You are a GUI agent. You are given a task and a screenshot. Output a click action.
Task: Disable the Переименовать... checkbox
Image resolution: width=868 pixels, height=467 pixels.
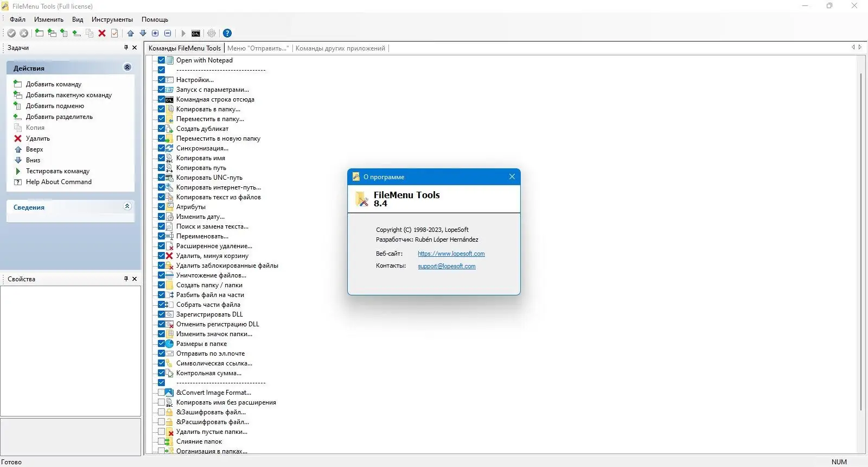[161, 236]
